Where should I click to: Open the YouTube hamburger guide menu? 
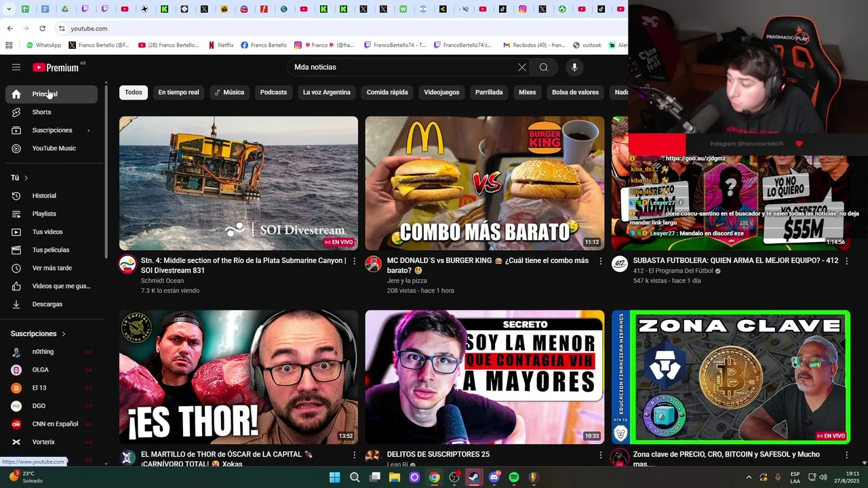point(16,67)
